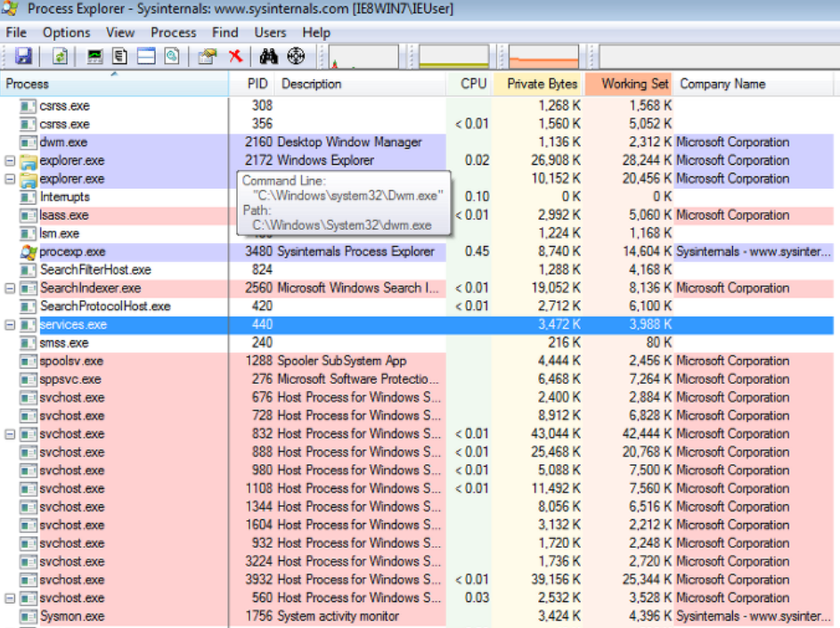Sort by the Description column header
The width and height of the screenshot is (840, 628).
click(361, 84)
